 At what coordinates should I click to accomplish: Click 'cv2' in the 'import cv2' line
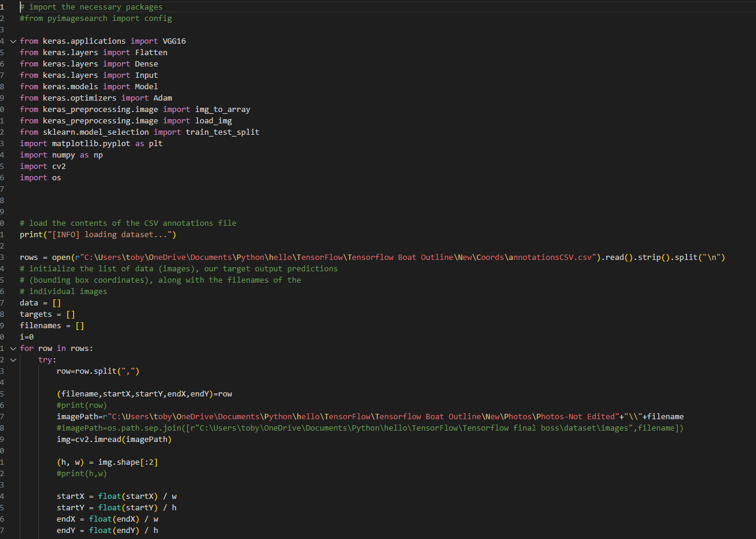[x=59, y=166]
